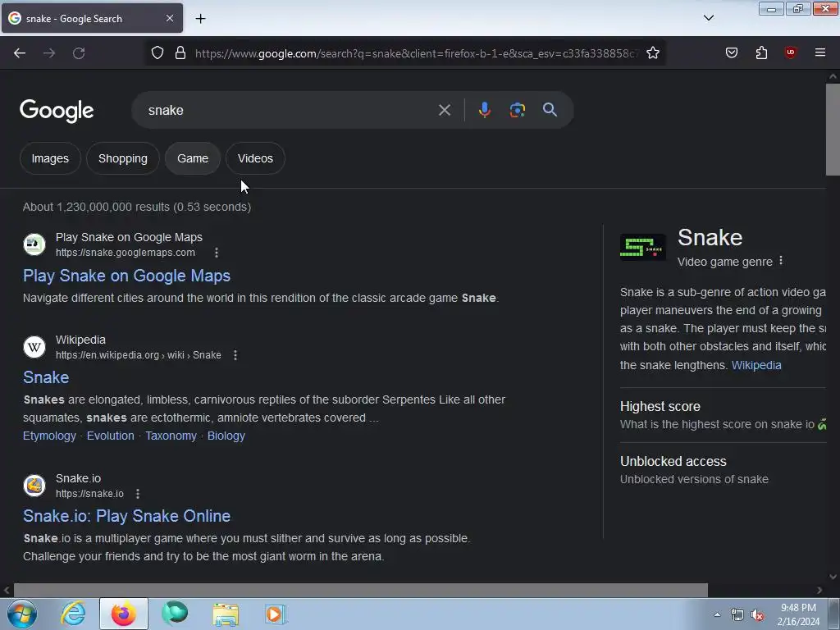
Task: Search by image with Google Lens
Action: pyautogui.click(x=517, y=110)
